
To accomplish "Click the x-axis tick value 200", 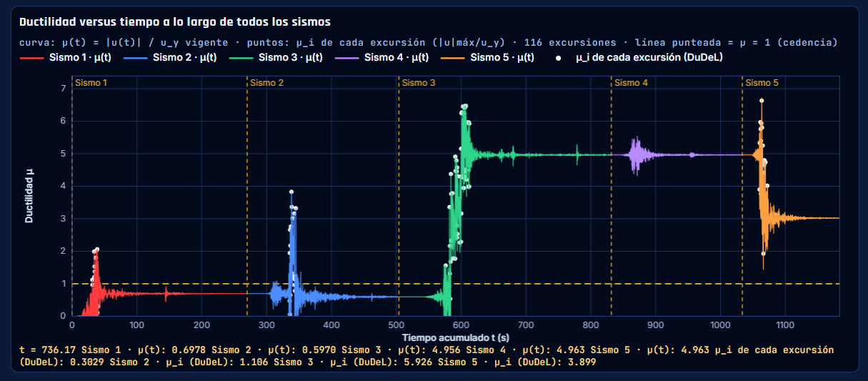I will coord(201,325).
